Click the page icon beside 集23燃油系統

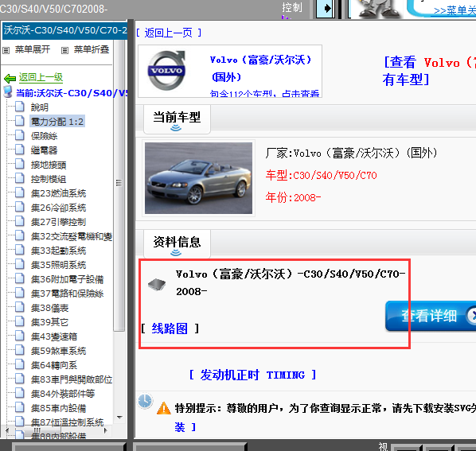pyautogui.click(x=20, y=193)
